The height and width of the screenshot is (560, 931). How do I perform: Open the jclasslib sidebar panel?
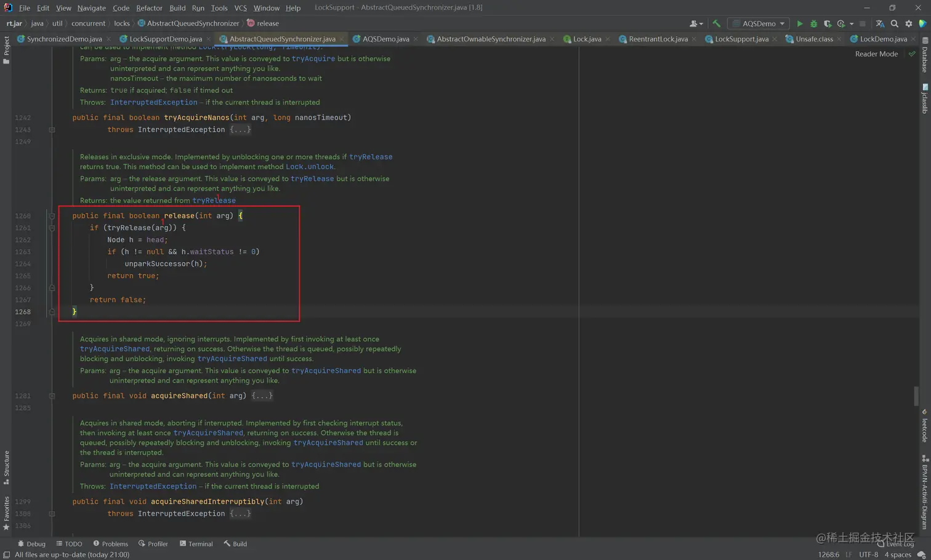pyautogui.click(x=925, y=98)
